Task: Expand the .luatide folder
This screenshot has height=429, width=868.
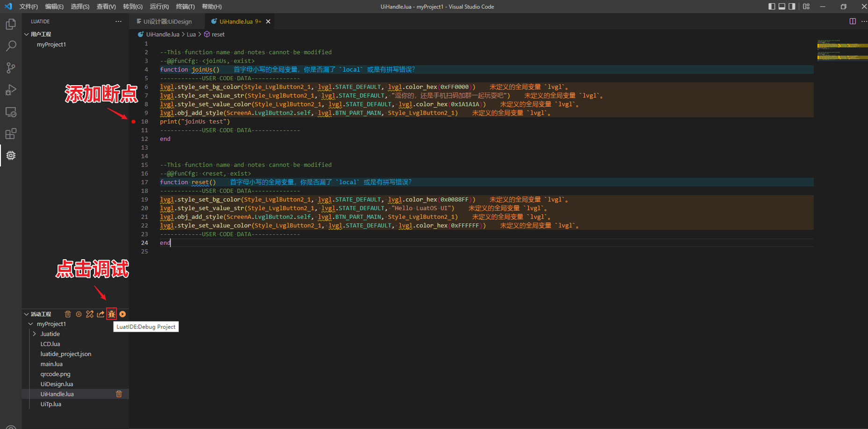Action: tap(35, 334)
